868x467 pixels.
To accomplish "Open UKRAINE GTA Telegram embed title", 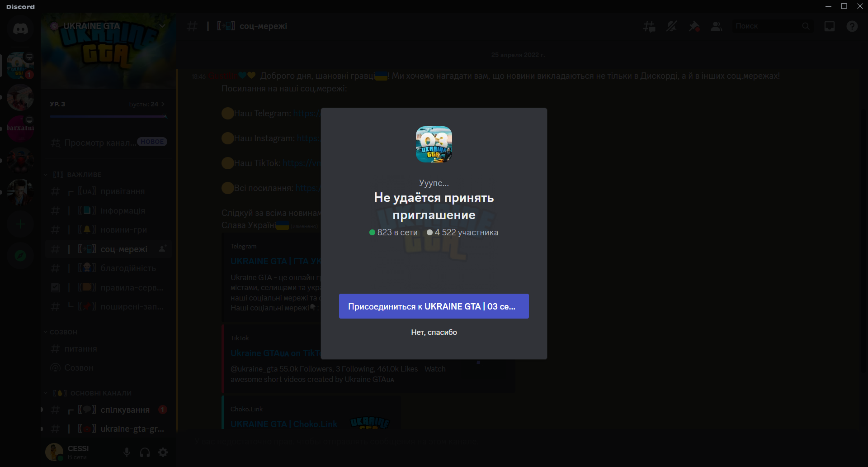I will [276, 262].
